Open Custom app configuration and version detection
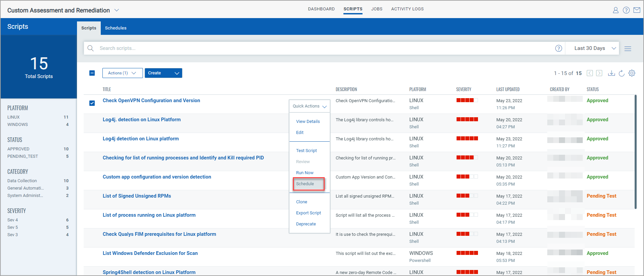Viewport: 644px width, 276px height. (157, 177)
